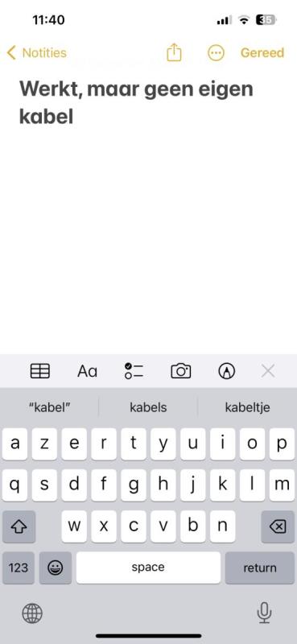
Task: Open text formatting with the Aa button
Action: 87,371
